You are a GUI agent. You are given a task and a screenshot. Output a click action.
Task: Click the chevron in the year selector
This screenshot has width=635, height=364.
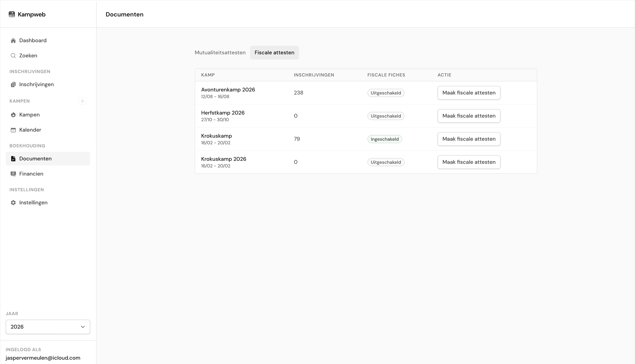tap(83, 327)
